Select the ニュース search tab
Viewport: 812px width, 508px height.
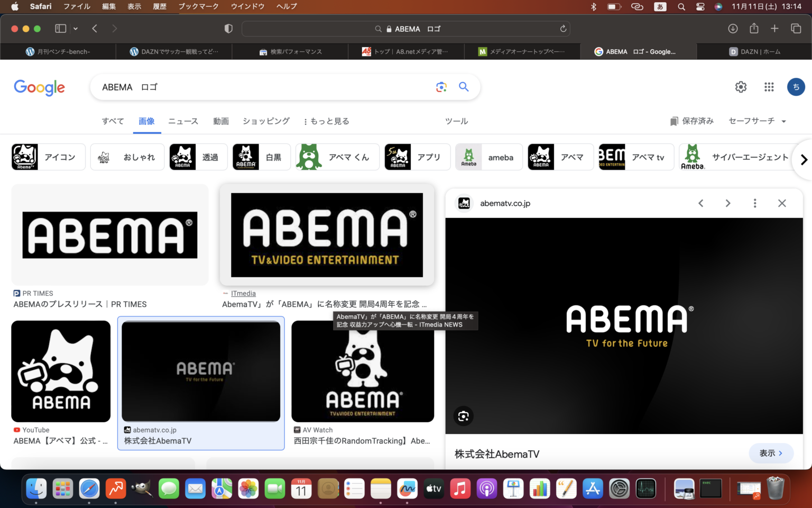pos(183,121)
